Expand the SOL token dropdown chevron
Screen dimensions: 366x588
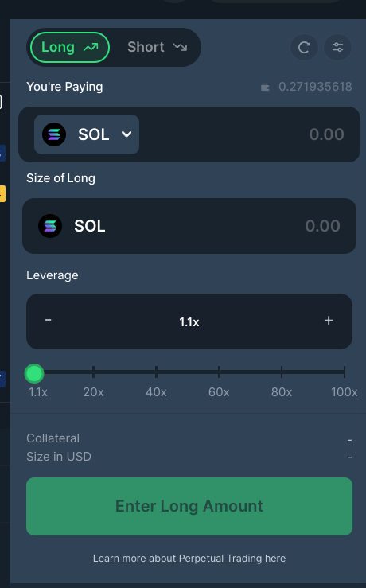point(127,134)
